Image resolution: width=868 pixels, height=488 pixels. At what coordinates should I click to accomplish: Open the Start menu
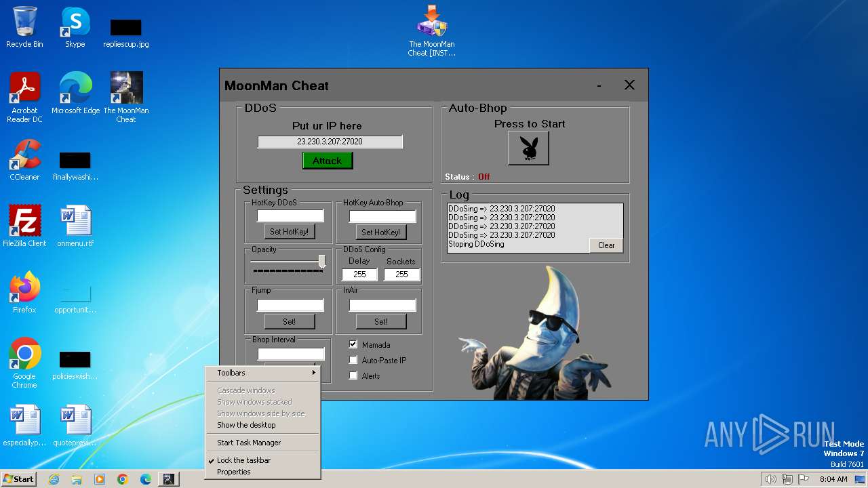[18, 479]
